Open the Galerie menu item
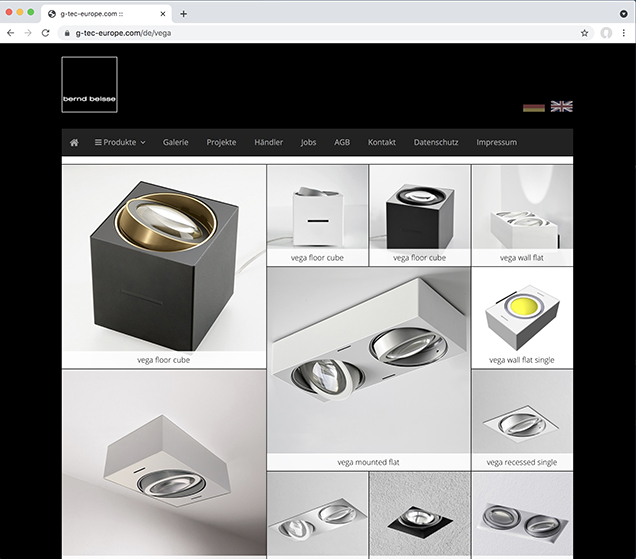This screenshot has width=636, height=559. 176,142
